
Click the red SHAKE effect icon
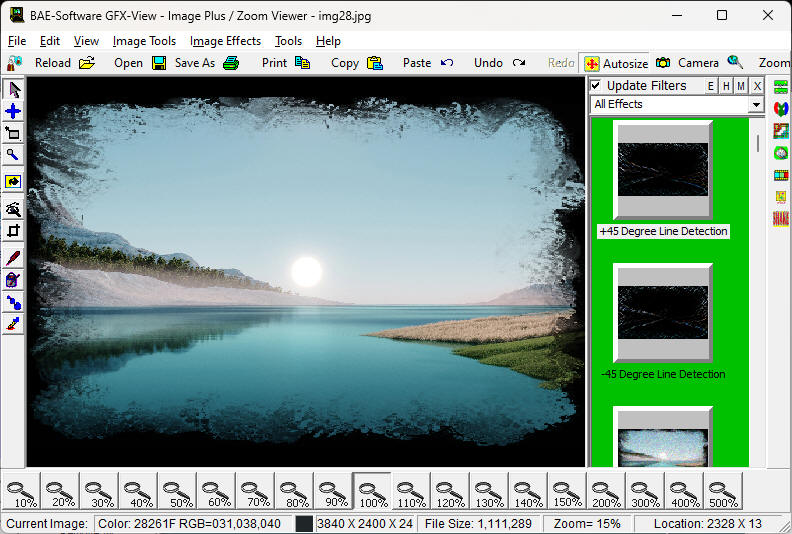point(781,219)
